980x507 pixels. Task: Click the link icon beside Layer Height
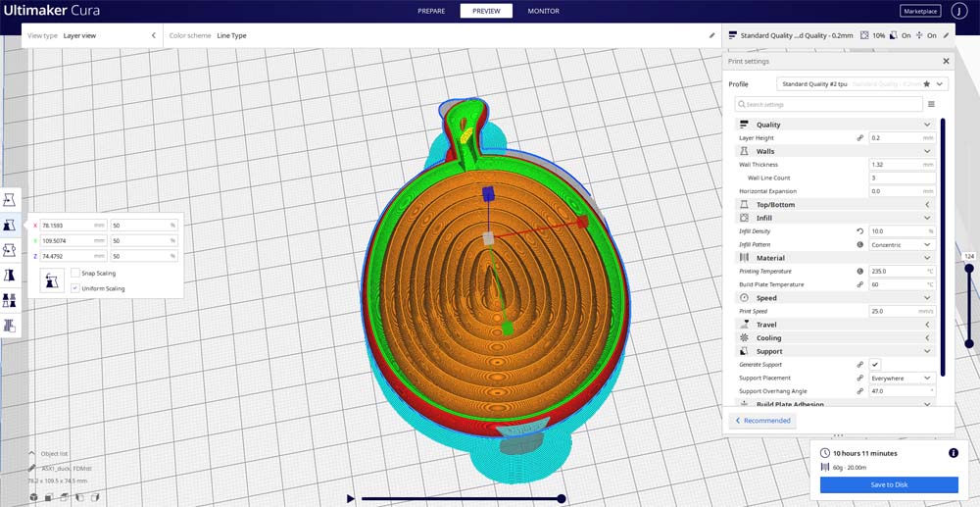pos(860,138)
